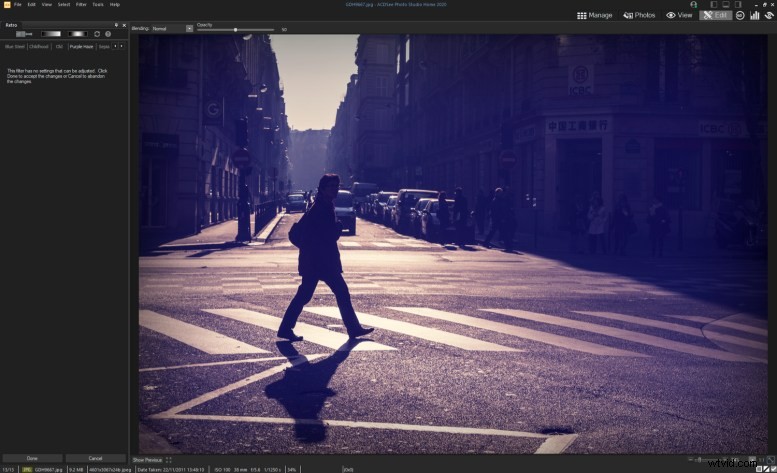This screenshot has height=473, width=777.
Task: Open the Dashboard bar-chart icon
Action: (755, 15)
